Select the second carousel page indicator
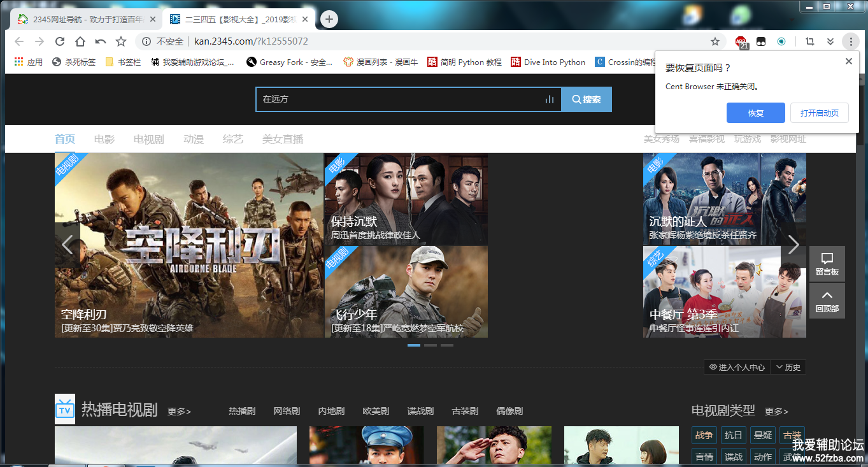The image size is (868, 467). [x=430, y=345]
